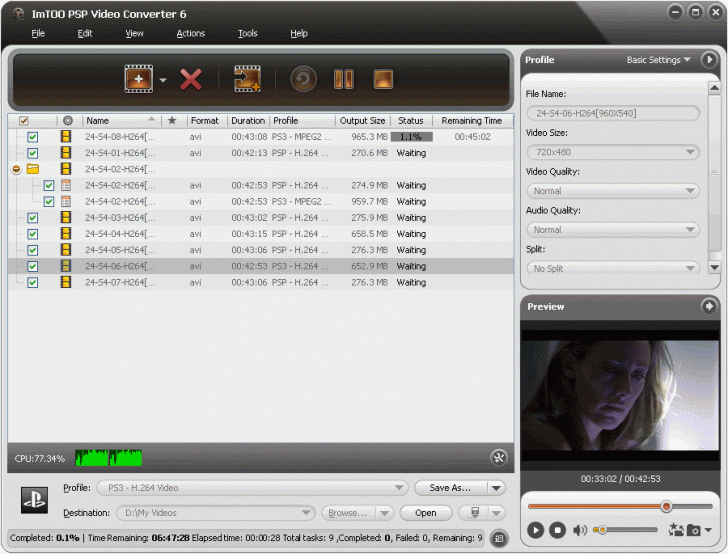Screen dimensions: 728x554
Task: Open the Basic Settings dropdown
Action: pyautogui.click(x=658, y=60)
